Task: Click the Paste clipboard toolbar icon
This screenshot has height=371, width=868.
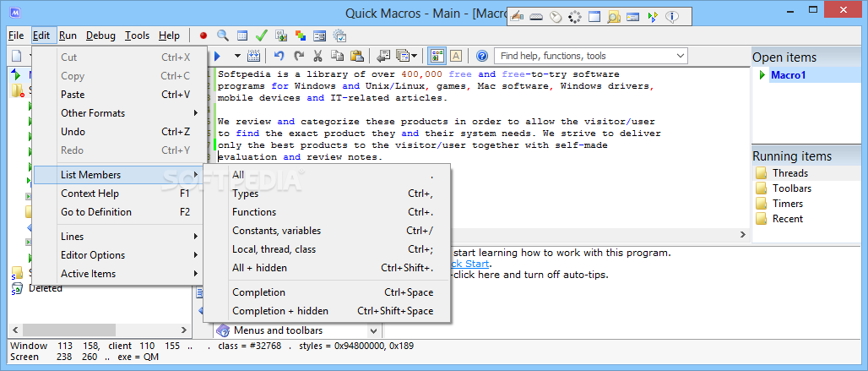Action: [x=357, y=56]
